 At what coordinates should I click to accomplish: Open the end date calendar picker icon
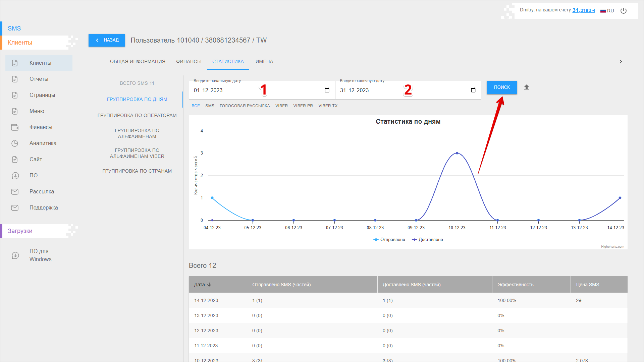(x=473, y=90)
